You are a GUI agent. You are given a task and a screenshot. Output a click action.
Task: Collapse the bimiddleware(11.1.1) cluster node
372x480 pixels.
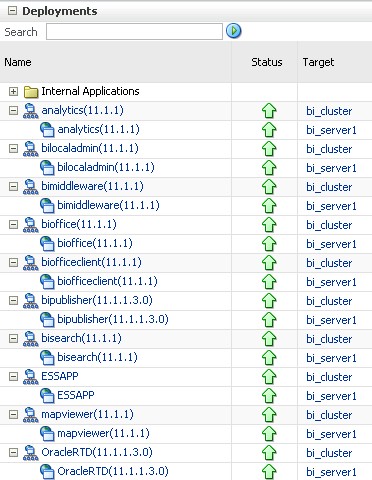(13, 186)
